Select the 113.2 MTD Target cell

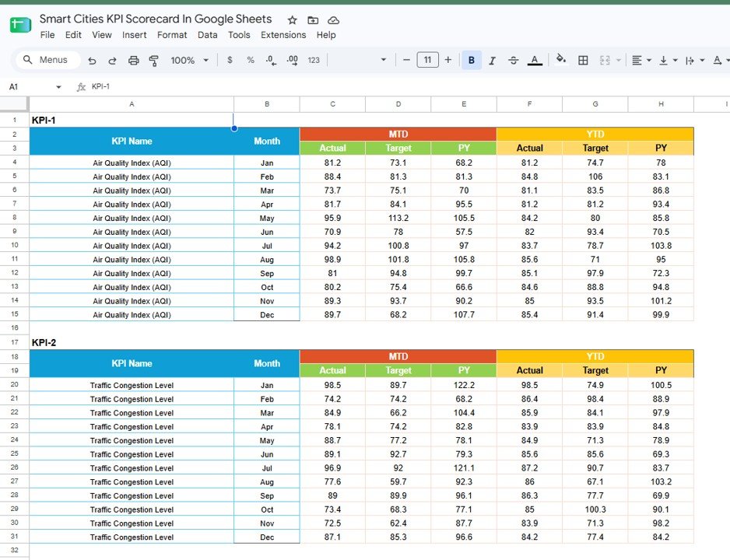click(398, 218)
